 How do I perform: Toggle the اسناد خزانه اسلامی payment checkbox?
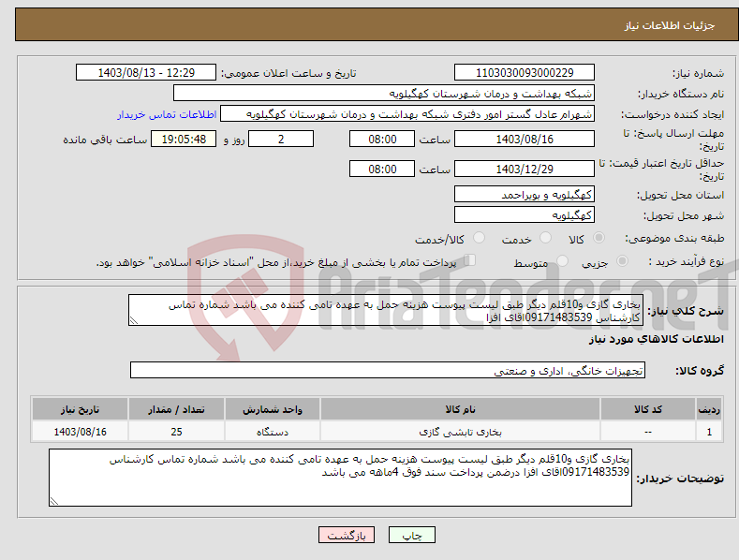click(470, 260)
